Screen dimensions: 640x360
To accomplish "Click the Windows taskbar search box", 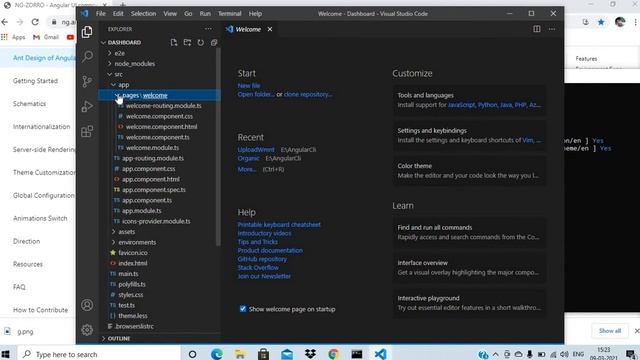I will tap(98, 354).
